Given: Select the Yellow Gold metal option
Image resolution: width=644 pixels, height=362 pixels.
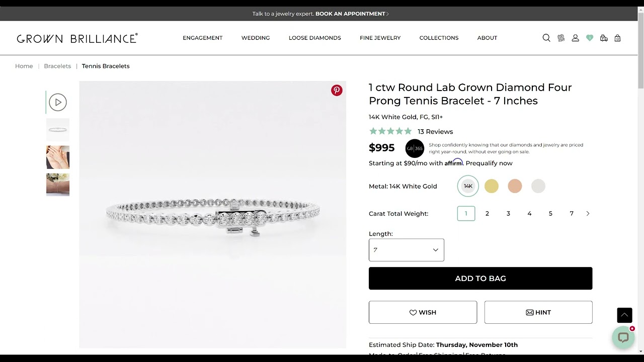Looking at the screenshot, I should click(491, 186).
